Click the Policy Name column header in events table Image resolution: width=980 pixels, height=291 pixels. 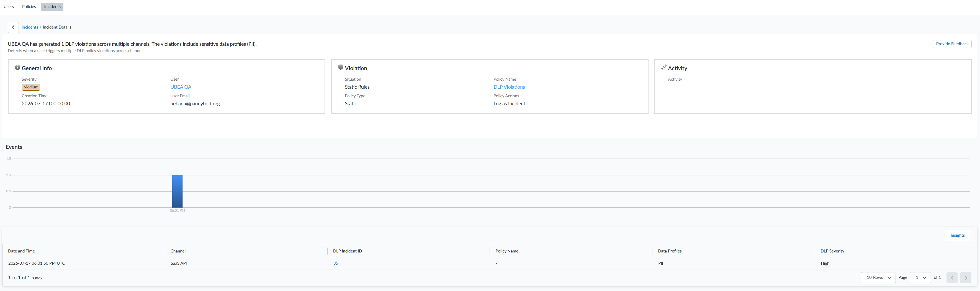507,251
